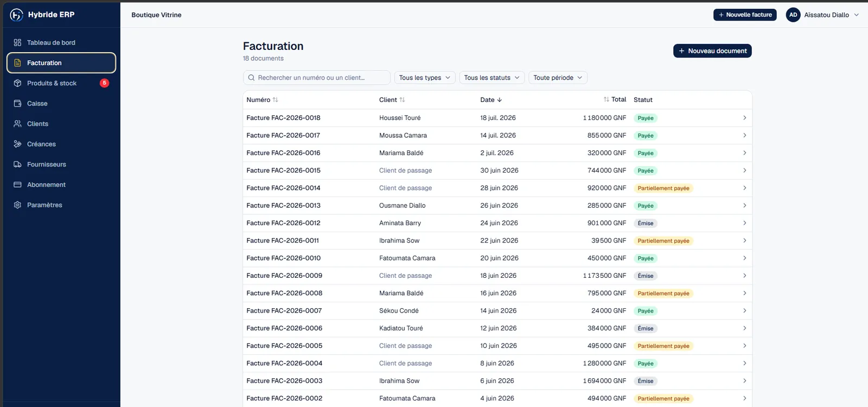Click the Tableau de bord grid icon
This screenshot has height=407, width=868.
click(x=17, y=42)
